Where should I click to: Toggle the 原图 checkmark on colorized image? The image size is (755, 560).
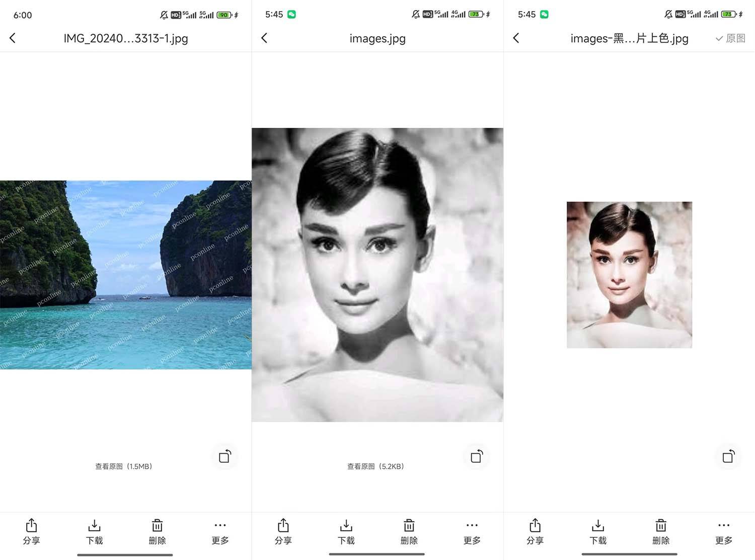[730, 38]
